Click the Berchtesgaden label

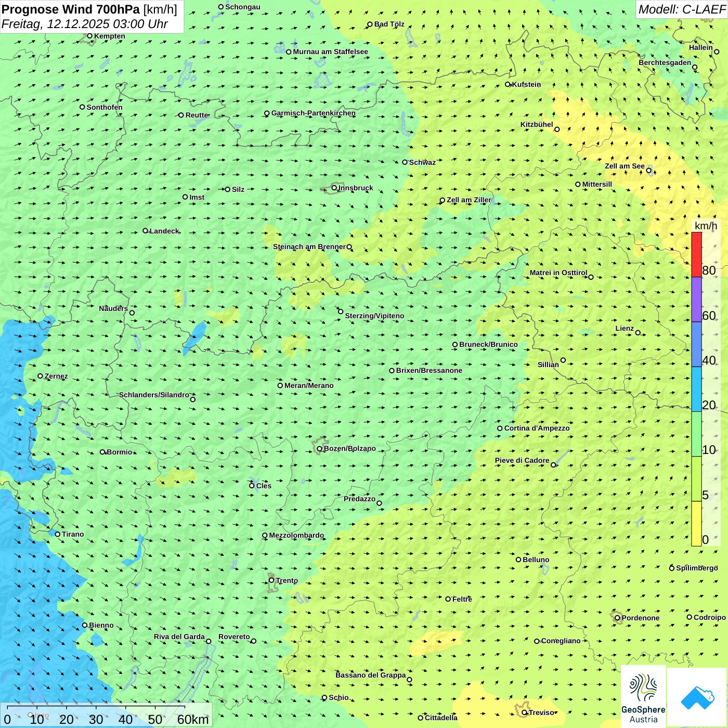click(665, 62)
